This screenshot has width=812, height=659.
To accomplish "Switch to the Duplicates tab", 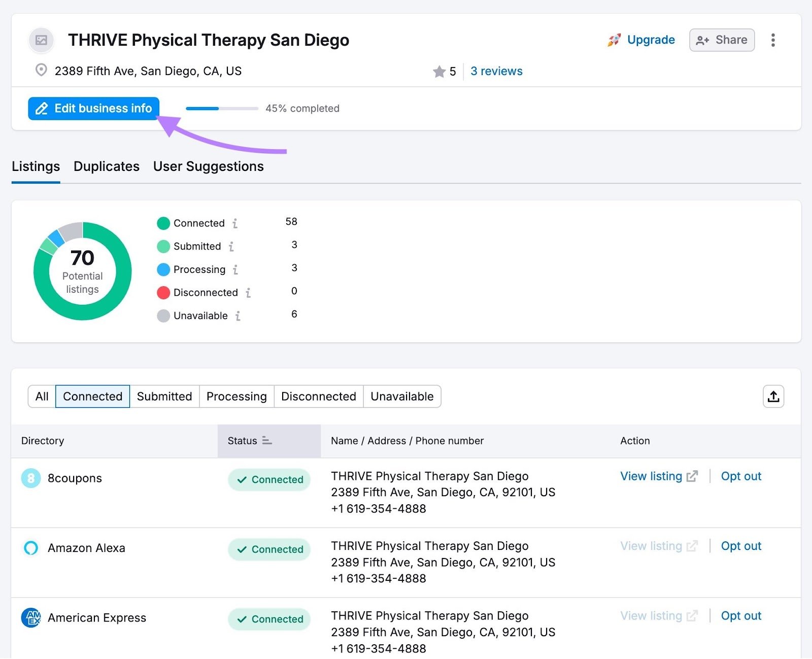I will coord(107,166).
